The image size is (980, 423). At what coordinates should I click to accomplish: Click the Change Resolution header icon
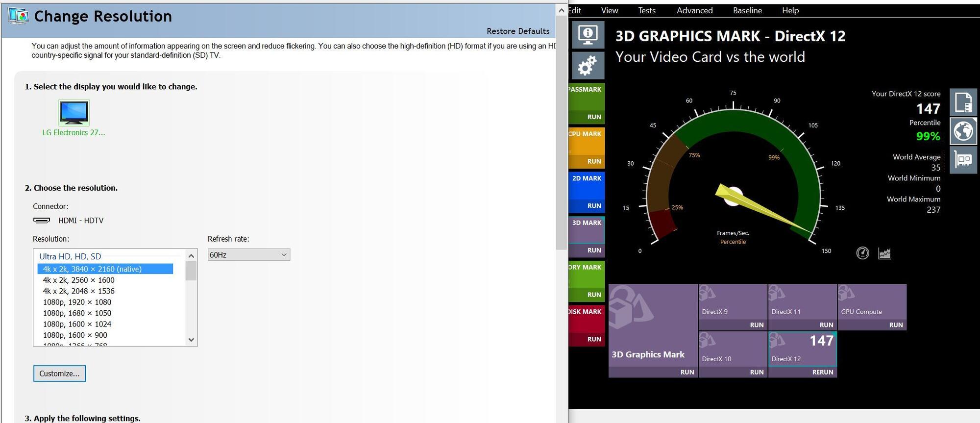point(18,16)
